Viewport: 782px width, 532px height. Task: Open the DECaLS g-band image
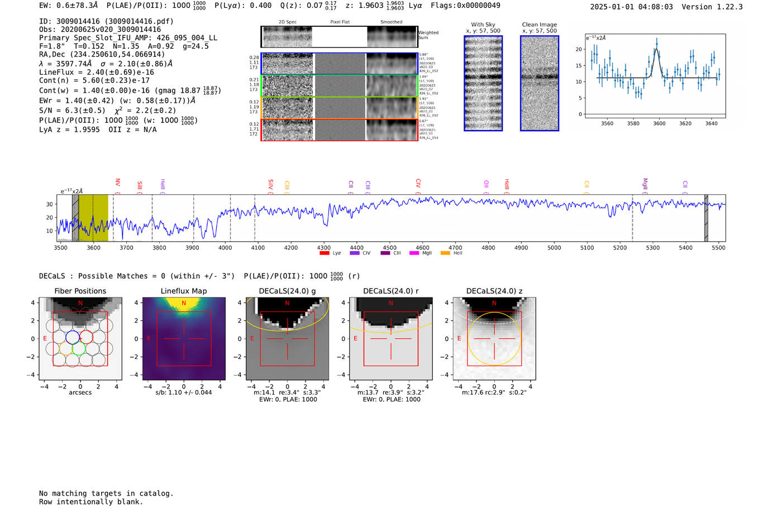pyautogui.click(x=287, y=339)
